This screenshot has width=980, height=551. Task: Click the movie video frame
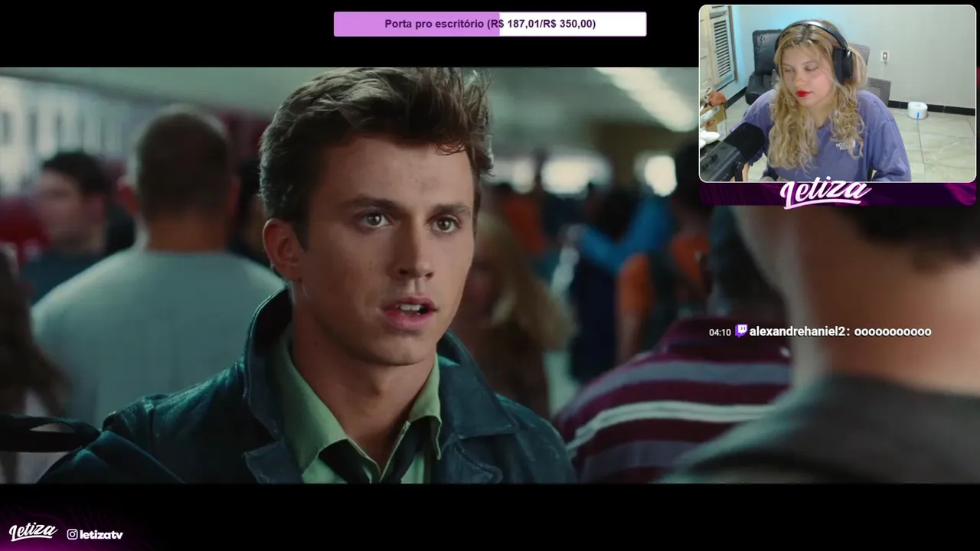pyautogui.click(x=490, y=275)
